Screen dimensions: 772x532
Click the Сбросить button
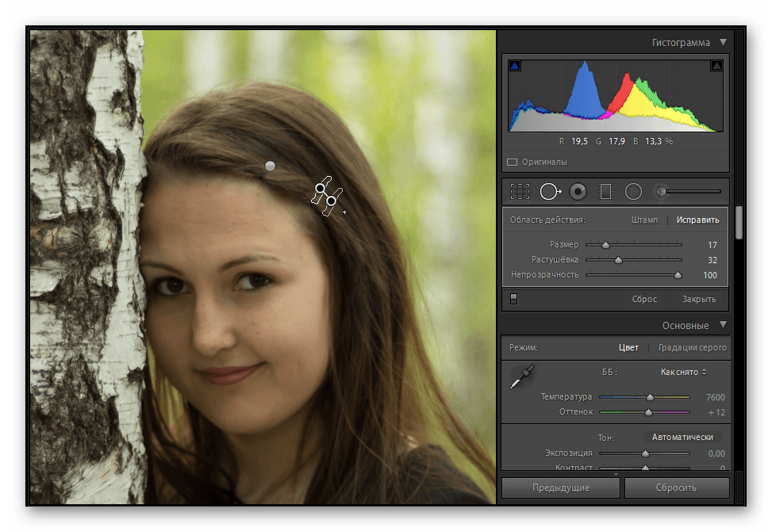coord(677,488)
